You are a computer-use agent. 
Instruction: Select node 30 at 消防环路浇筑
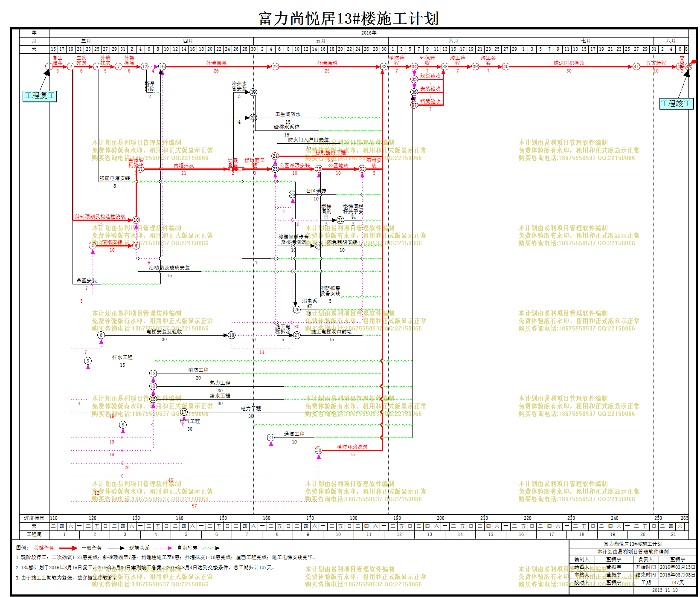pyautogui.click(x=319, y=450)
